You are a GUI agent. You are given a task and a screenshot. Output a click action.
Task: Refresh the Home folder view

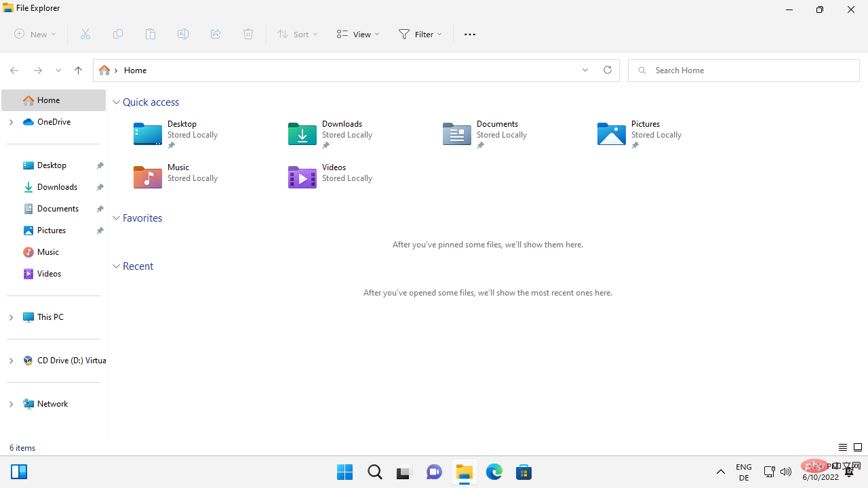point(607,70)
